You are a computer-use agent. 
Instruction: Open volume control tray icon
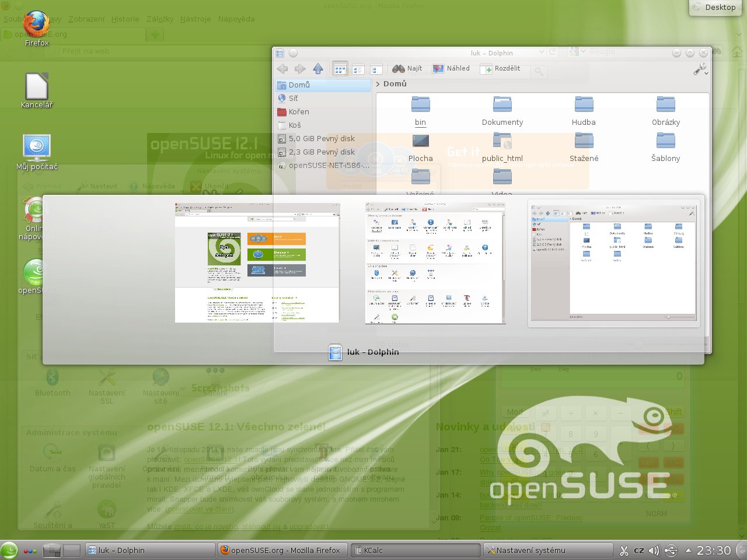point(654,550)
